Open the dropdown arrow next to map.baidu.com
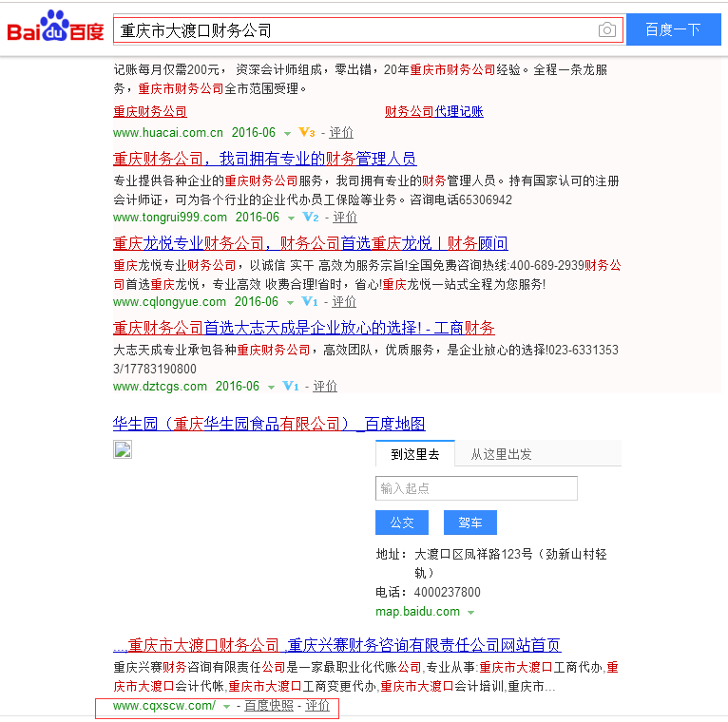 470,613
